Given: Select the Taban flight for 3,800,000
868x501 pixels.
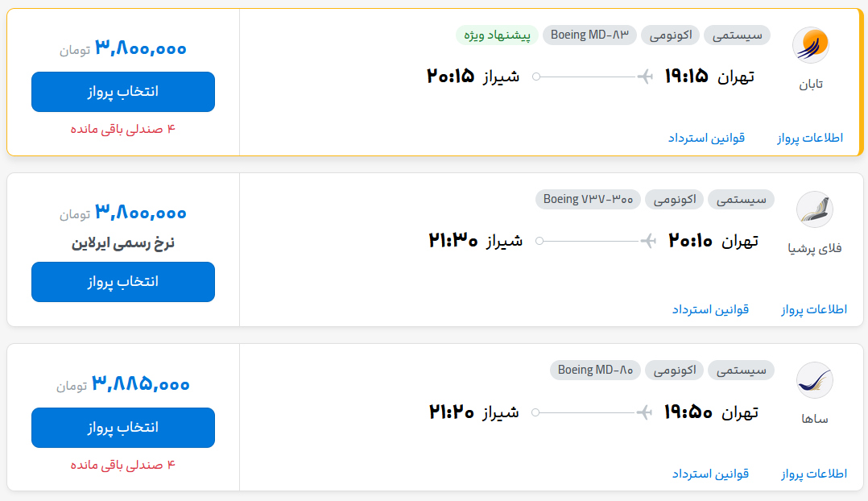Looking at the screenshot, I should coord(123,92).
